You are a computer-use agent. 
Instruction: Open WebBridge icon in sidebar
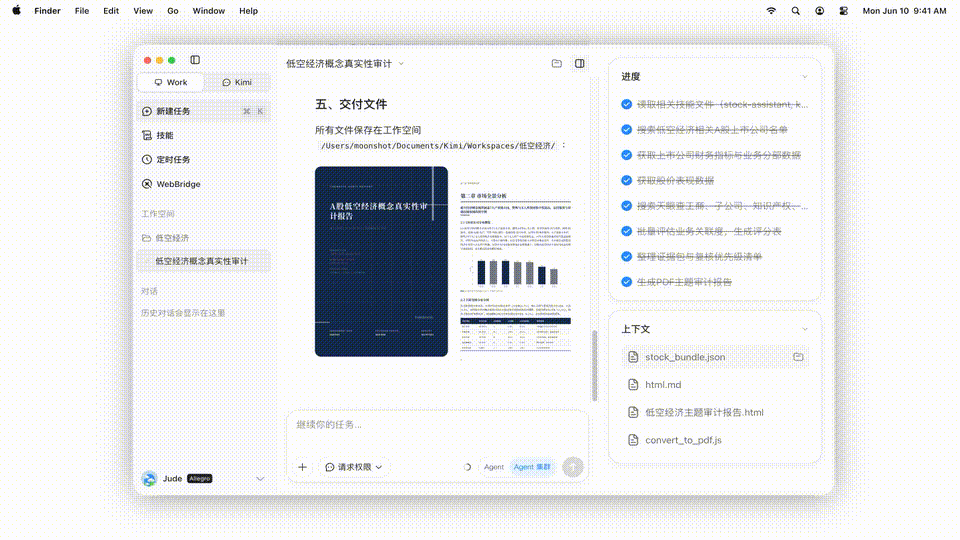(147, 184)
